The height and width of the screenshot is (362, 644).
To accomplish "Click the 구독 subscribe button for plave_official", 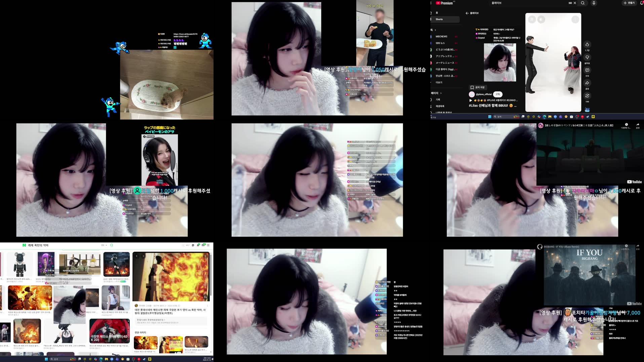I will [x=498, y=94].
